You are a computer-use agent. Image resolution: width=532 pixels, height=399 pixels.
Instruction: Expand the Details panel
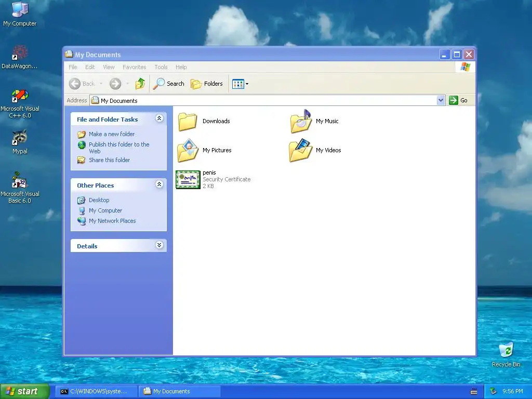159,245
